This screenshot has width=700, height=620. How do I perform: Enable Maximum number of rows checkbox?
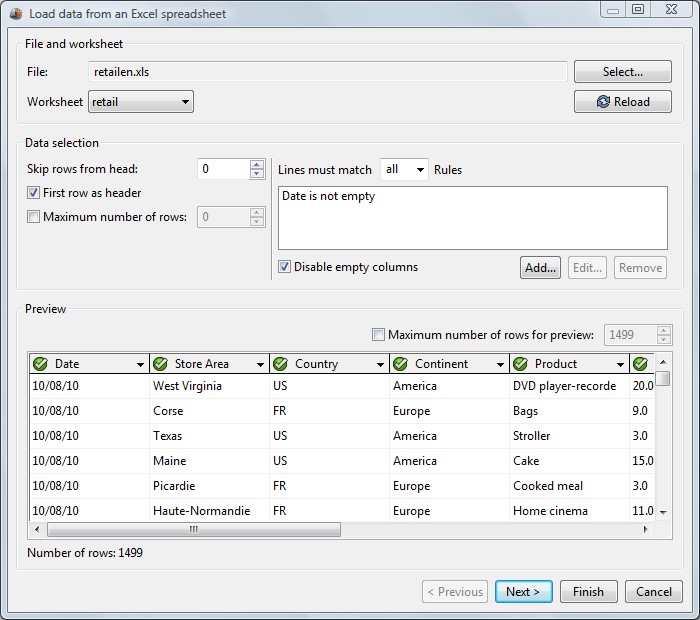pyautogui.click(x=33, y=217)
